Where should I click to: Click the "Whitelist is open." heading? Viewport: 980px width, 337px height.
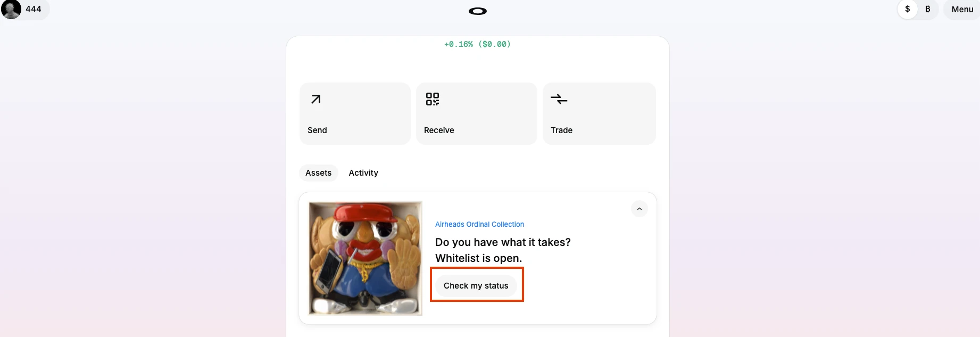(478, 259)
